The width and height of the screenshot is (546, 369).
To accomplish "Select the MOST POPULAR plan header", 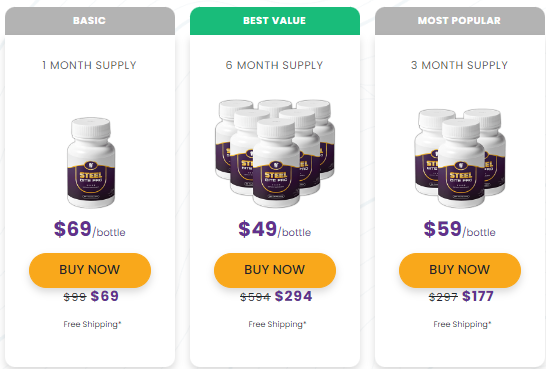I will tap(460, 21).
